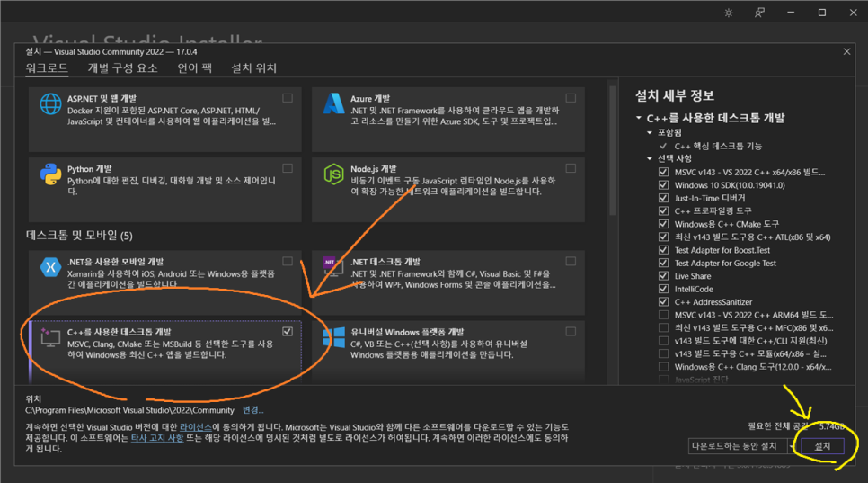The height and width of the screenshot is (483, 868).
Task: Click the Change (변경...) location link
Action: [253, 410]
